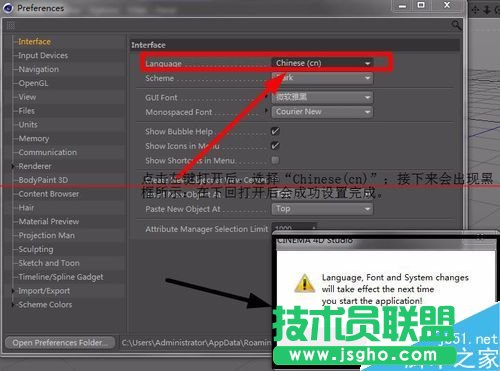Image resolution: width=500 pixels, height=371 pixels.
Task: Select Hair category
Action: 26,208
